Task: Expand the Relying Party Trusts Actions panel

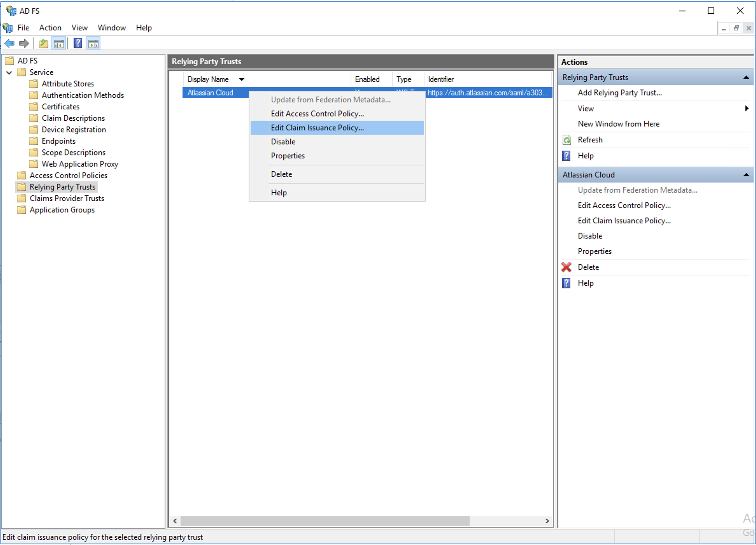Action: pyautogui.click(x=746, y=77)
